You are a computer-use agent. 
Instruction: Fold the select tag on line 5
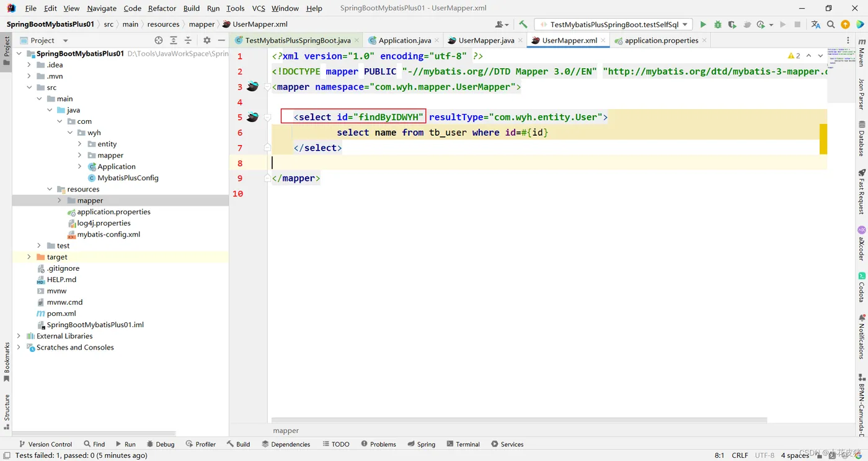pos(267,117)
